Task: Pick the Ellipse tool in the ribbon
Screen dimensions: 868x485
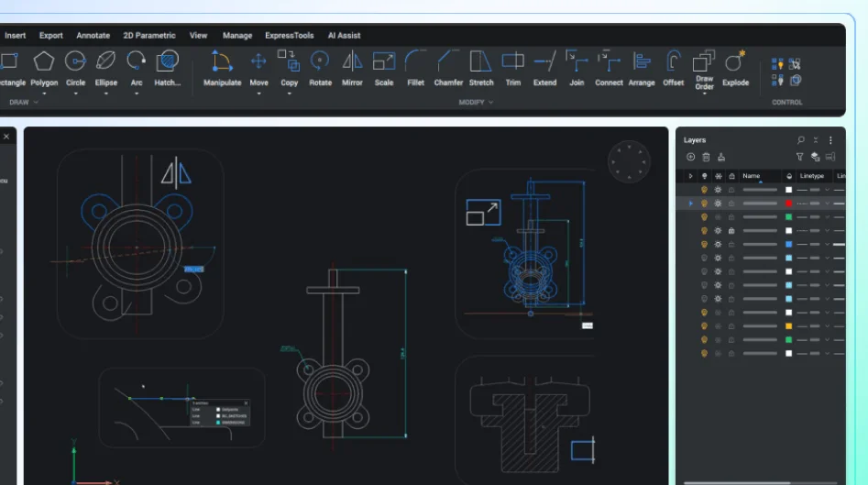Action: [106, 61]
